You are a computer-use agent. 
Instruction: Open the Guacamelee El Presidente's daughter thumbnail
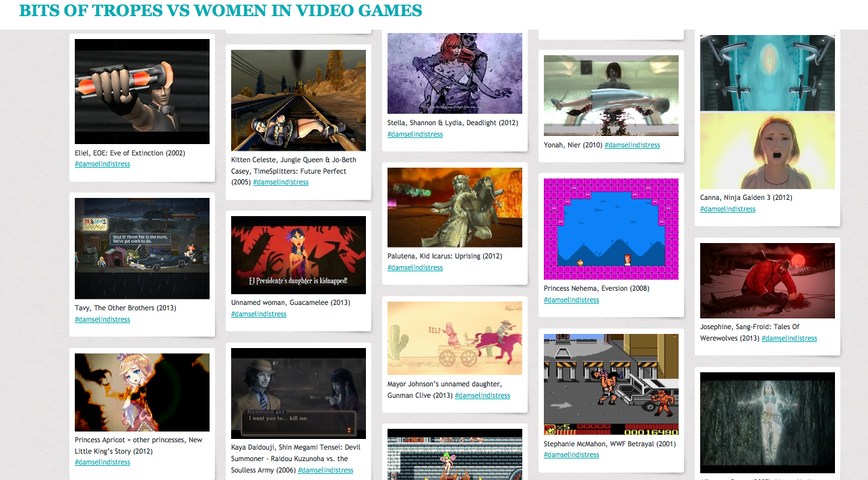(x=299, y=255)
